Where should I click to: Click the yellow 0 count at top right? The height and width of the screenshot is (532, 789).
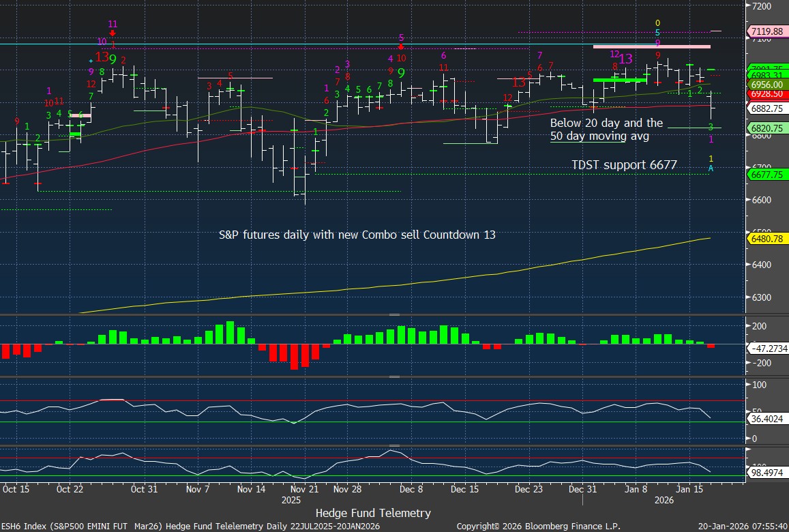(657, 23)
